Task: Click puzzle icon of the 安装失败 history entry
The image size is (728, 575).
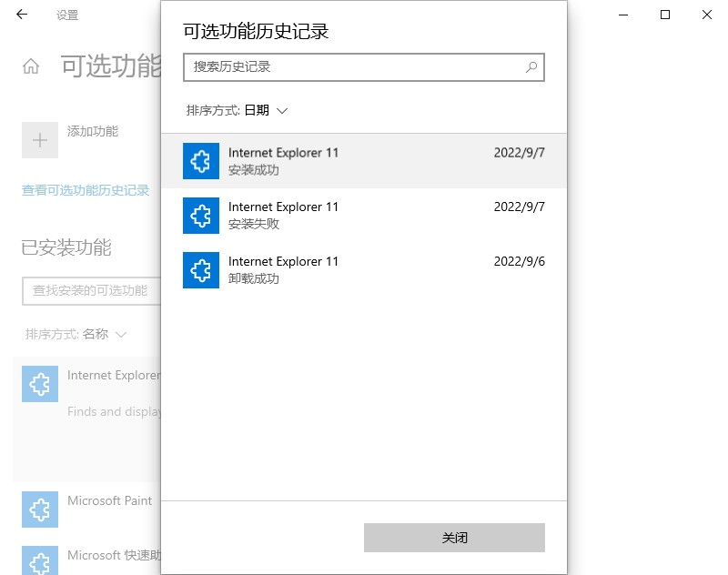Action: coord(200,216)
